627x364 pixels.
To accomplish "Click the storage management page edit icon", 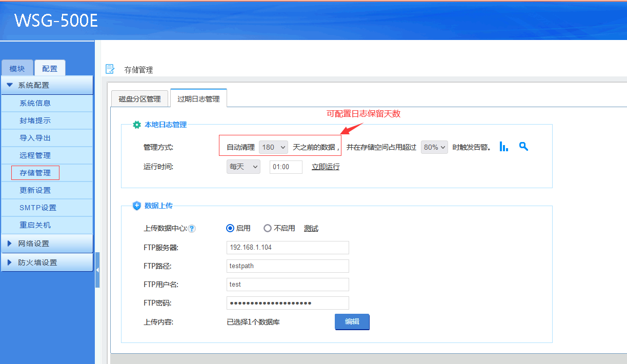I will 110,69.
